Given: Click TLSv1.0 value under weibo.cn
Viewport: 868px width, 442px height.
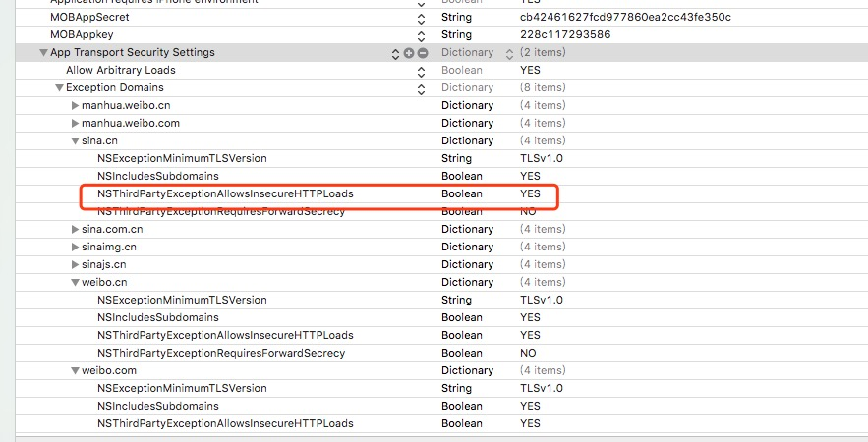Looking at the screenshot, I should click(x=541, y=301).
